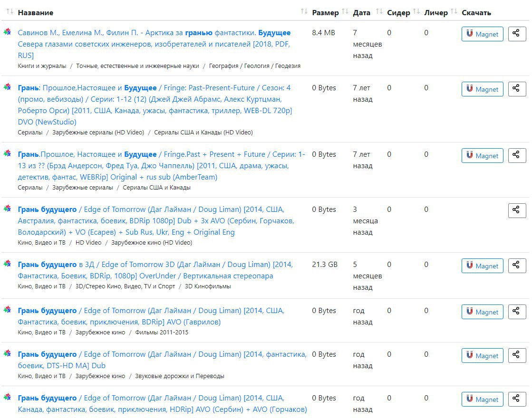Open category Фильмы 2011-2015
532x418 pixels.
point(162,332)
